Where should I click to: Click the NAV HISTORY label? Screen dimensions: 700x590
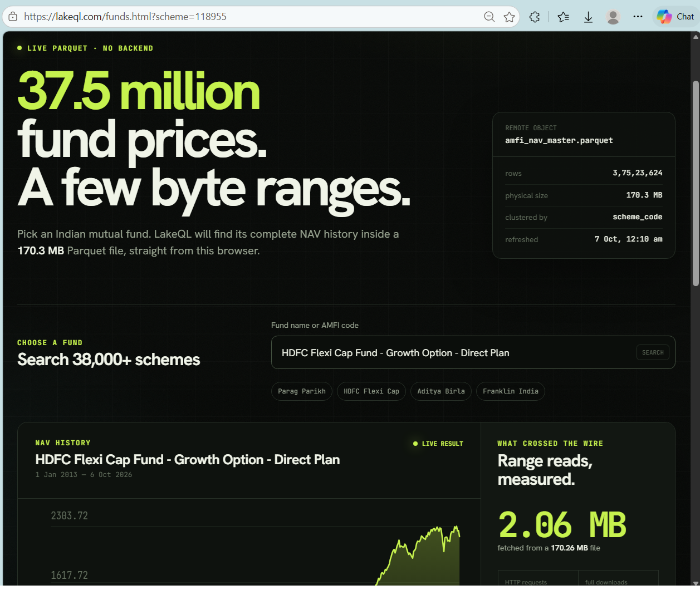tap(63, 443)
